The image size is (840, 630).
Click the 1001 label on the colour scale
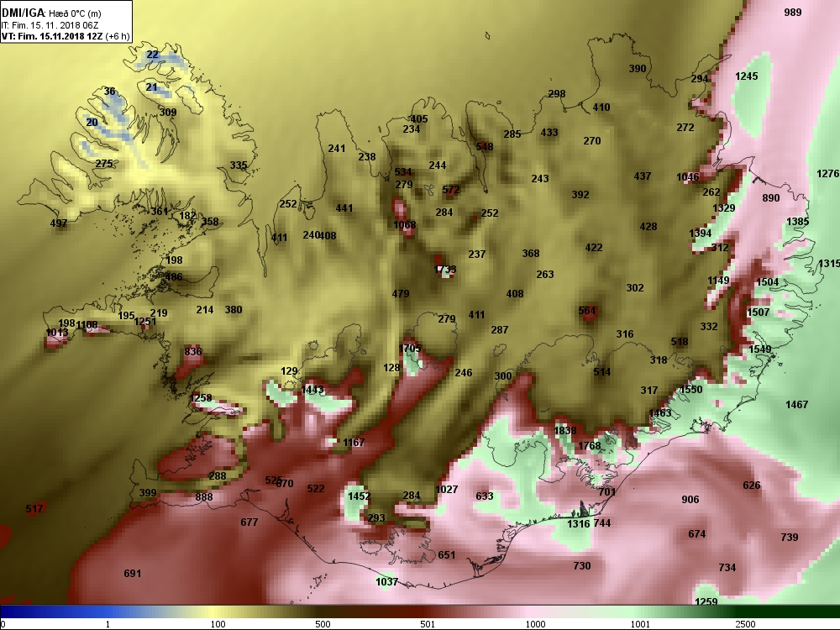(640, 624)
